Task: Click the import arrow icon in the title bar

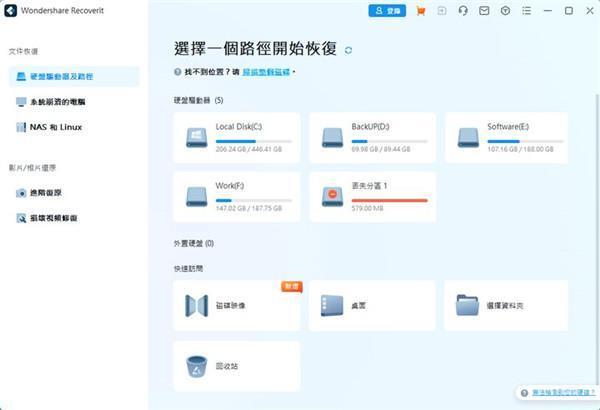Action: click(442, 11)
